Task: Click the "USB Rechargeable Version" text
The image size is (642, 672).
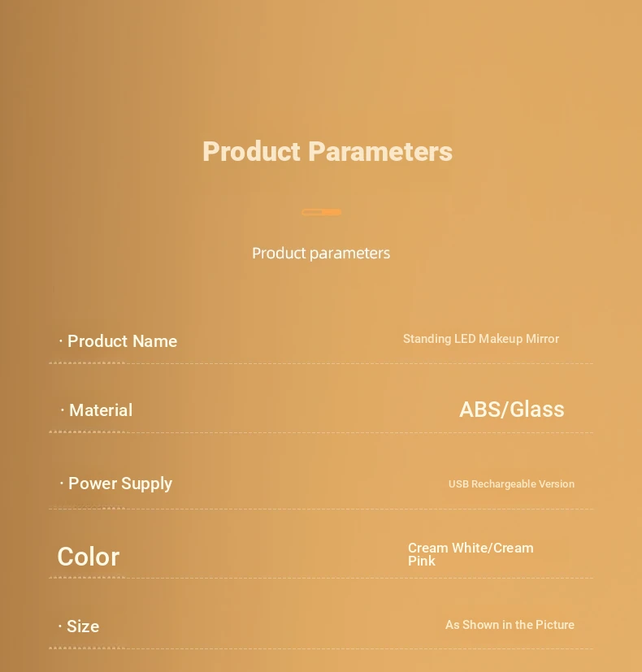Action: (511, 484)
